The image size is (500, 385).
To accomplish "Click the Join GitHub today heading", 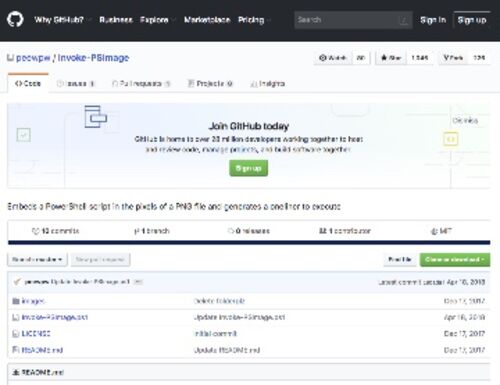I will click(249, 126).
